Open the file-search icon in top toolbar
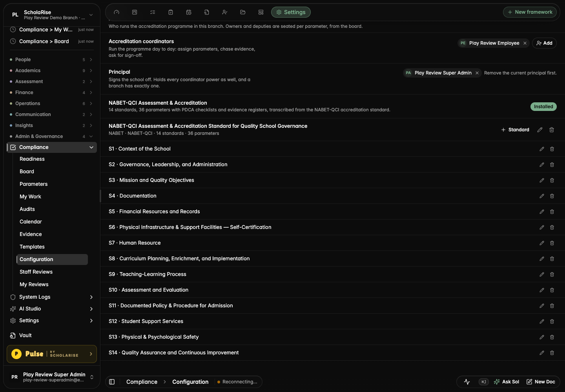 [x=207, y=12]
